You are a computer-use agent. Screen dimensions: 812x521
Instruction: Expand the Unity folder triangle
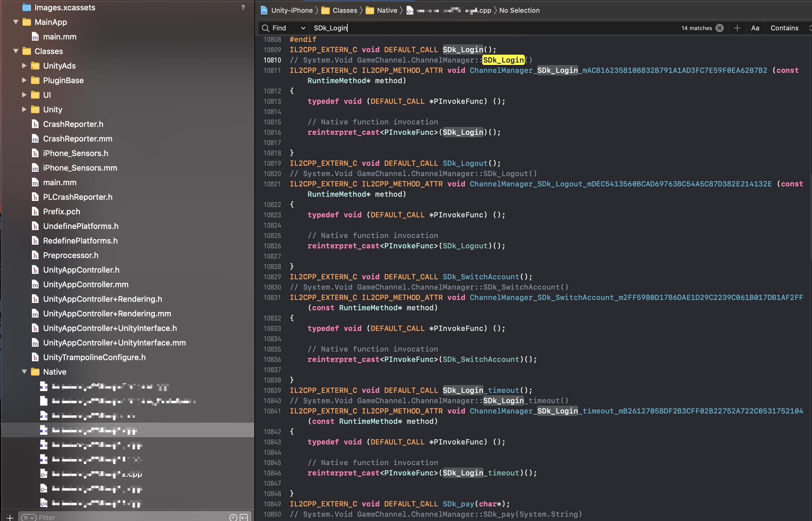(x=24, y=109)
